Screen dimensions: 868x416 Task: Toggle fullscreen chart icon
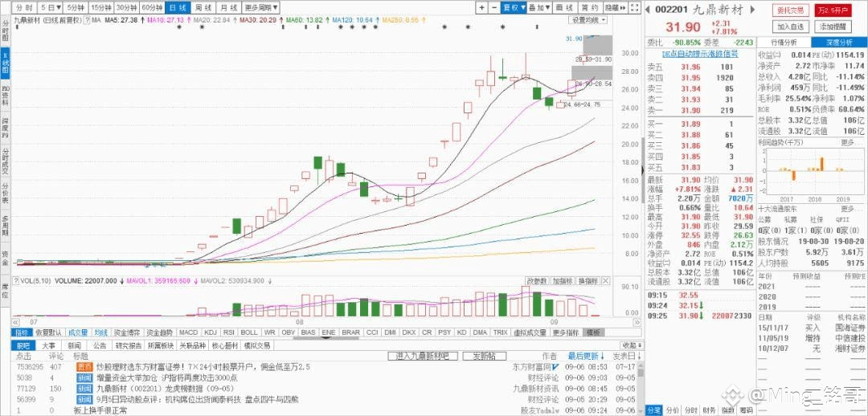pyautogui.click(x=634, y=8)
